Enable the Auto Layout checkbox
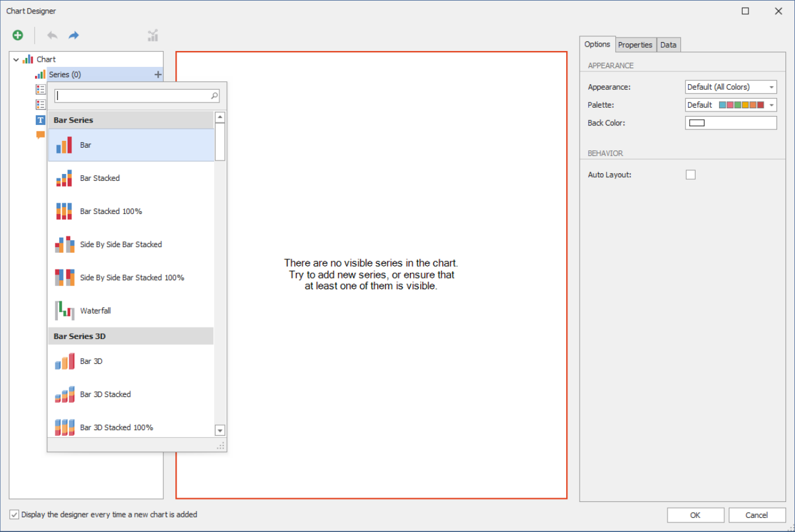The image size is (795, 532). 690,175
